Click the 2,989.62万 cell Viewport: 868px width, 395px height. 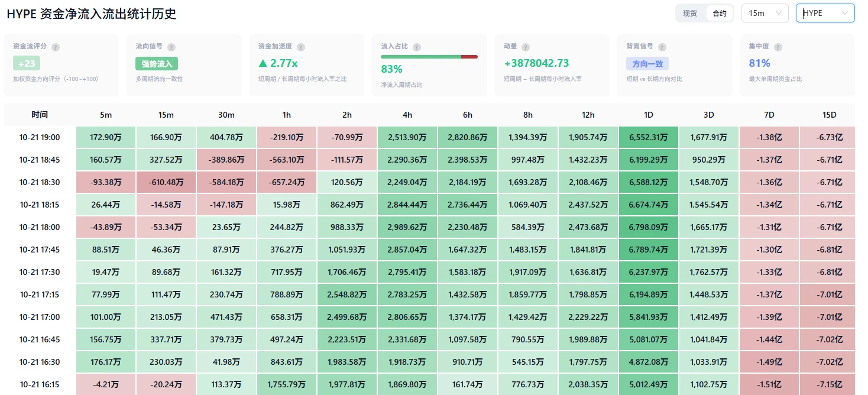[x=407, y=227]
